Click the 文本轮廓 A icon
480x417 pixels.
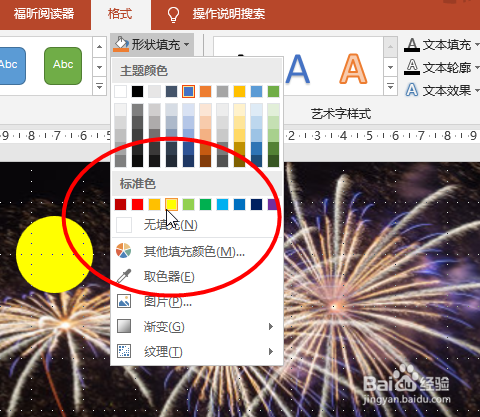[412, 67]
